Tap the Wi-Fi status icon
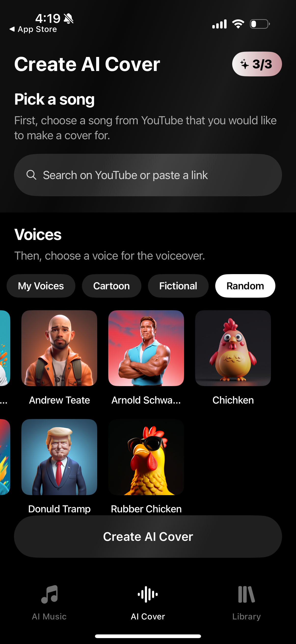 (238, 24)
